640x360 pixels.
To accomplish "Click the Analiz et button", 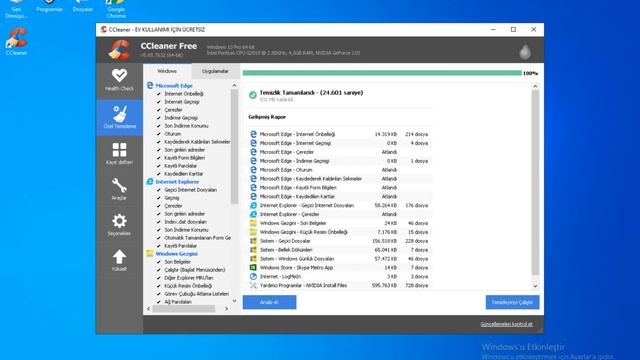I will pos(269,302).
